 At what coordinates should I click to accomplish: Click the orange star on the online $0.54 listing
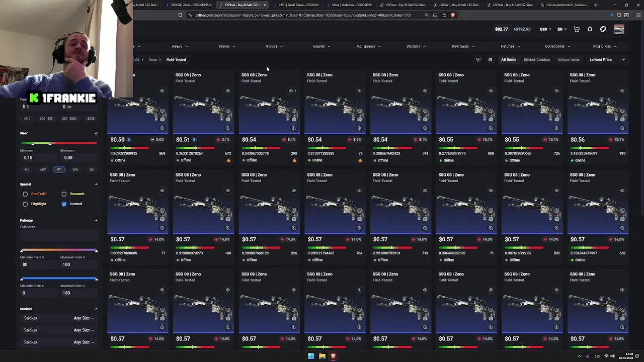[360, 160]
